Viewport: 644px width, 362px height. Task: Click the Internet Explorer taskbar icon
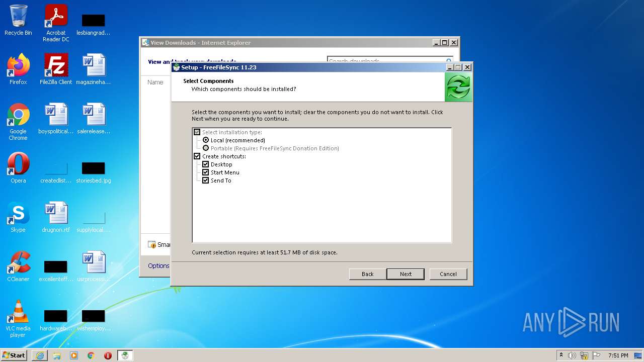tap(40, 355)
